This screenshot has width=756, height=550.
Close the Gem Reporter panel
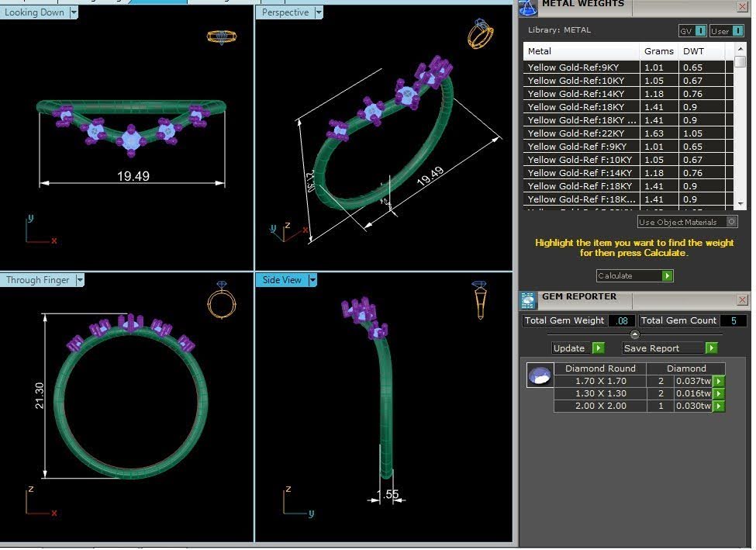[x=742, y=299]
